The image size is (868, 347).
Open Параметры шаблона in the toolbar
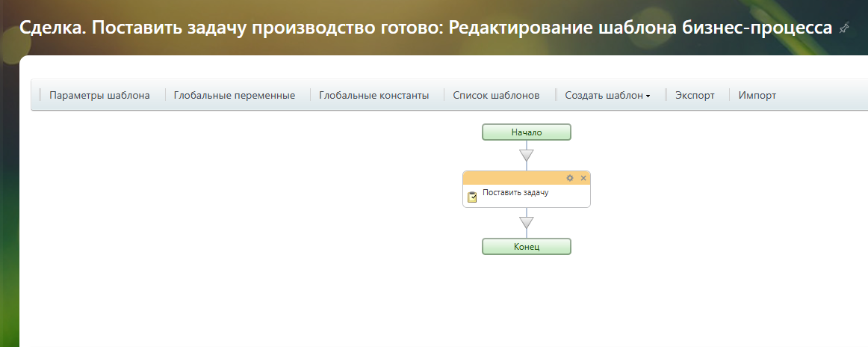click(99, 95)
